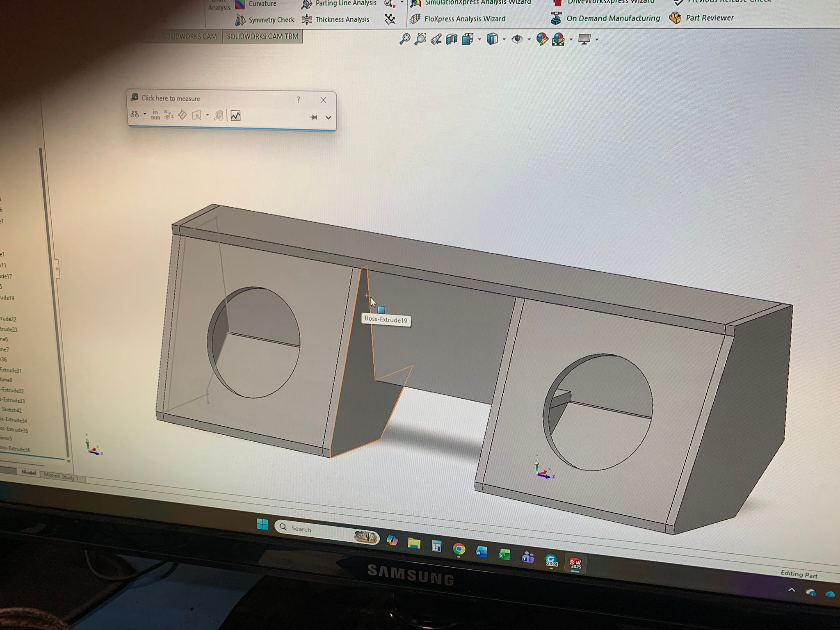The image size is (840, 630).
Task: Click Zoom to Fit magnifier icon
Action: tap(405, 39)
